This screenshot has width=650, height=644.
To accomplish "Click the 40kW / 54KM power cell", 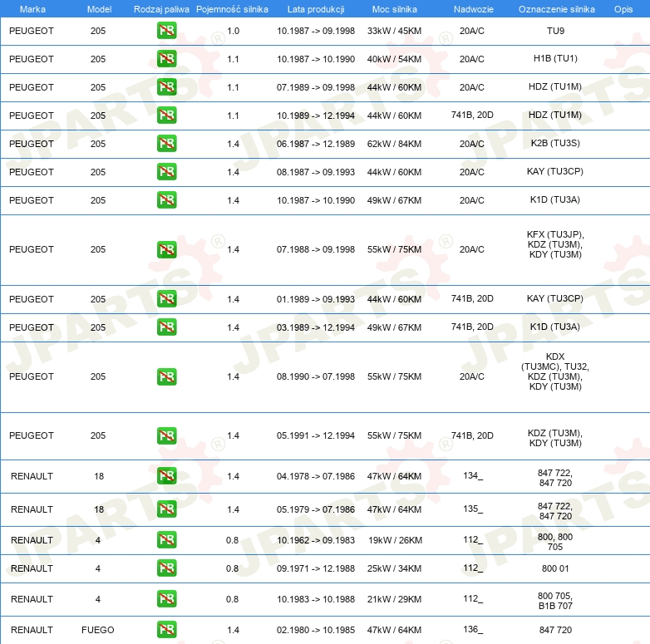I will (394, 59).
